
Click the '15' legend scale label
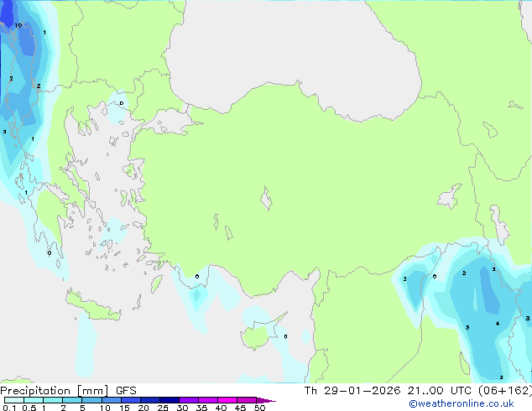click(x=124, y=408)
